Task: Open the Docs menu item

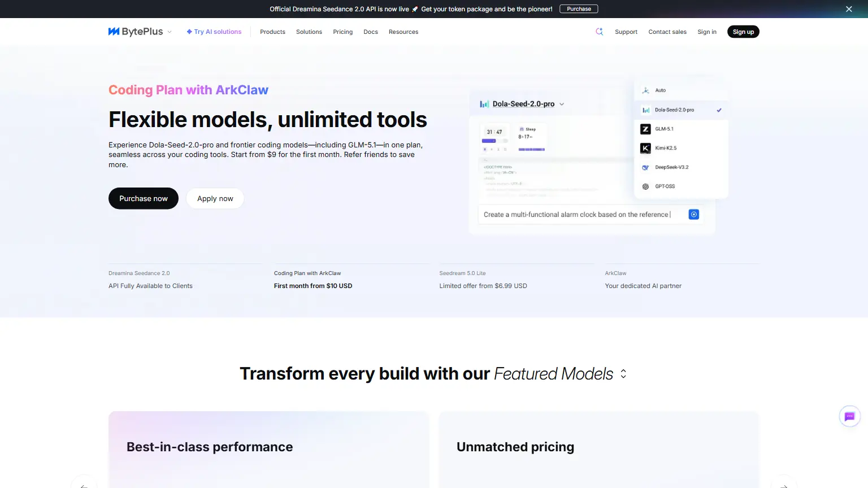Action: click(371, 32)
